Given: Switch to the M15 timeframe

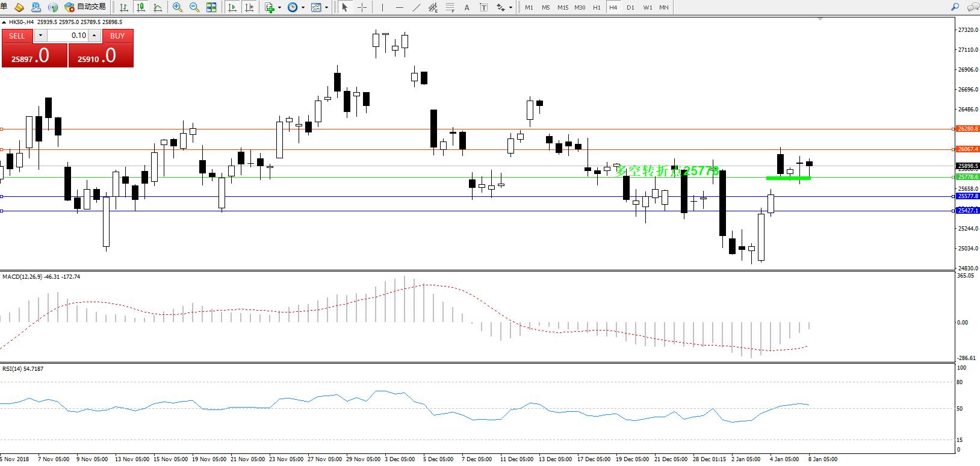Looking at the screenshot, I should 563,8.
